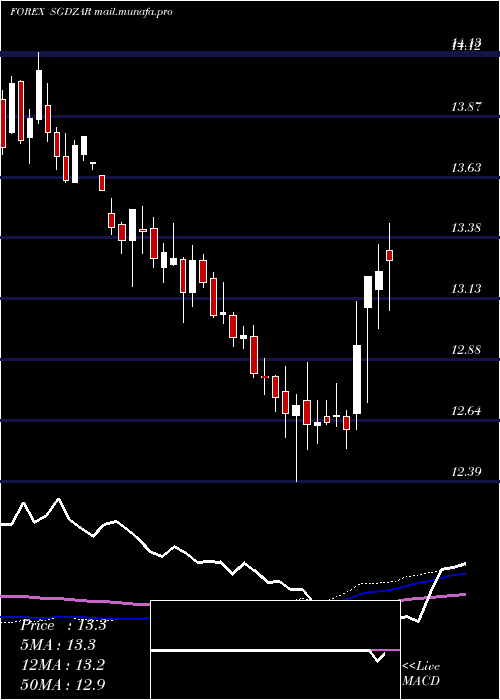Click the '12MA : 13.2' readout
The width and height of the screenshot is (500, 700).
click(63, 665)
